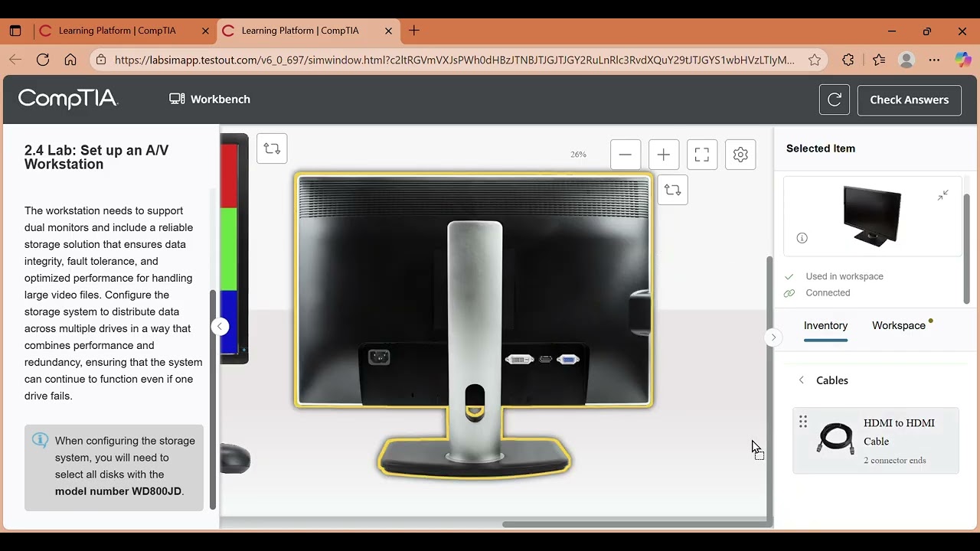Reset the lab with the refresh icon button
The height and width of the screenshot is (551, 980).
point(835,99)
